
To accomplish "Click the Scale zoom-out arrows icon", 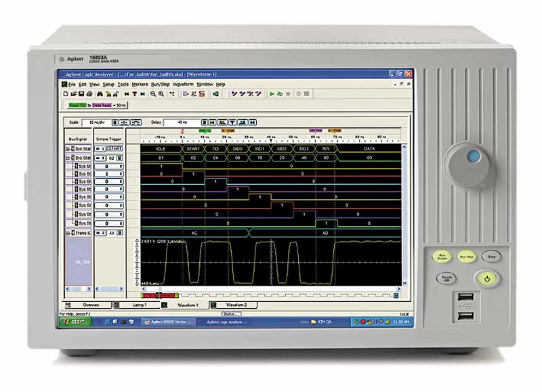I will 136,123.
